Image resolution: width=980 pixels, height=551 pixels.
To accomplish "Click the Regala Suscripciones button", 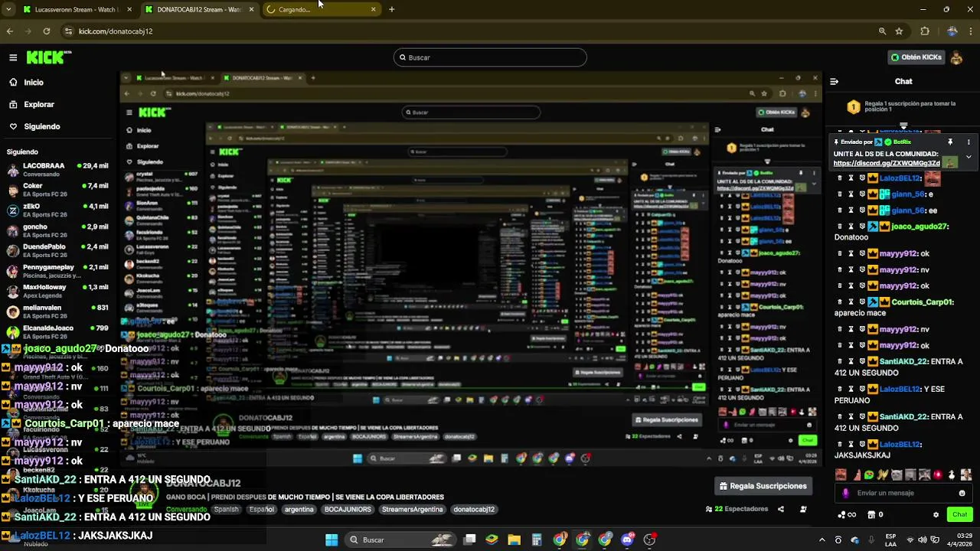I will click(x=763, y=486).
